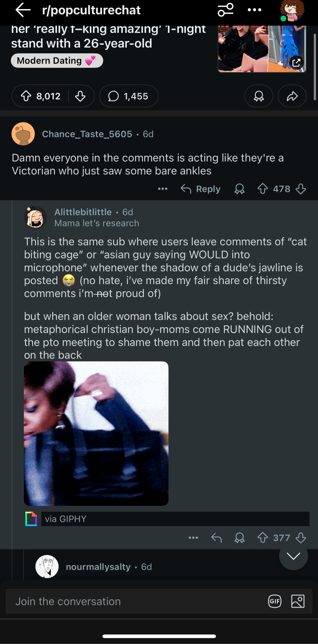
Task: Tap the Join the conversation field
Action: tap(135, 601)
